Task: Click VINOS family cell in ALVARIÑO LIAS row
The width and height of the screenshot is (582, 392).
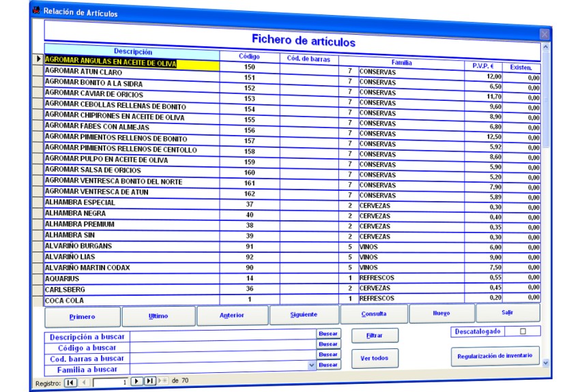Action: pyautogui.click(x=411, y=257)
